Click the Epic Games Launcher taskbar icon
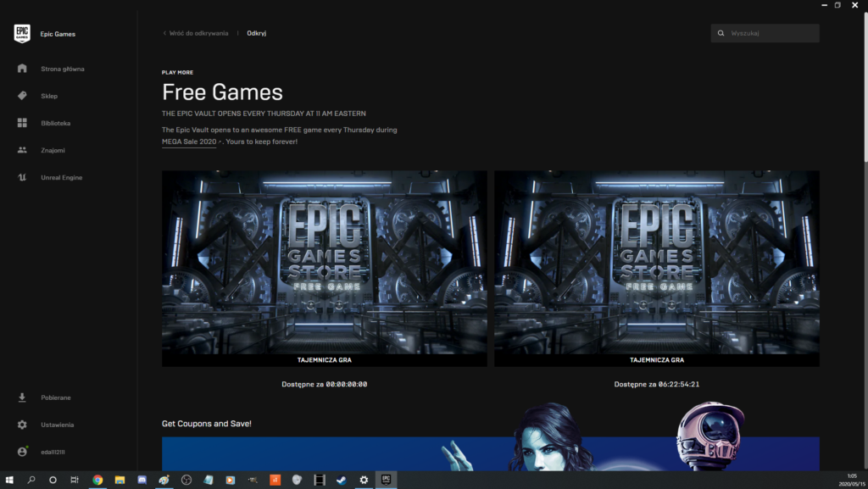868x489 pixels. (x=386, y=481)
